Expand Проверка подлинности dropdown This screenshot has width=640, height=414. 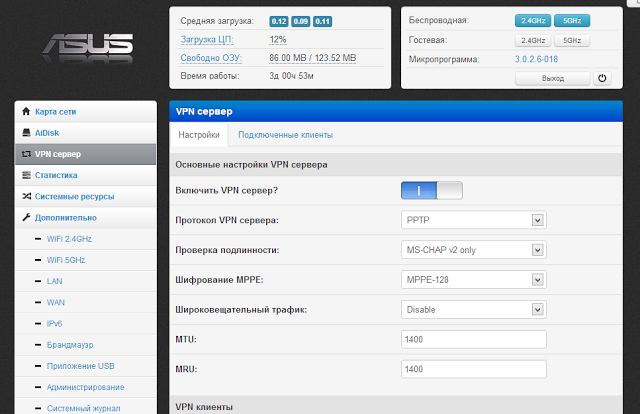(x=473, y=250)
